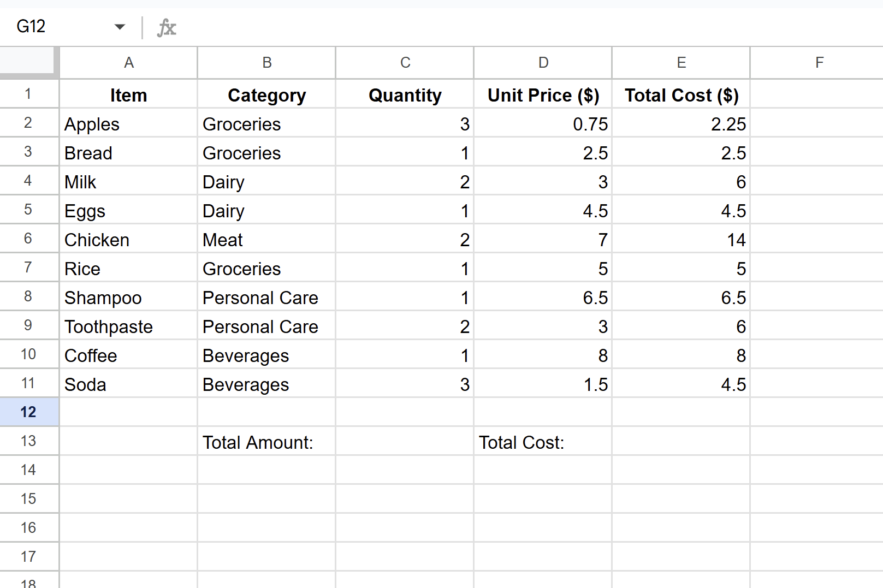Click the Name Box showing G12
Screen dimensions: 883x588
[x=60, y=27]
